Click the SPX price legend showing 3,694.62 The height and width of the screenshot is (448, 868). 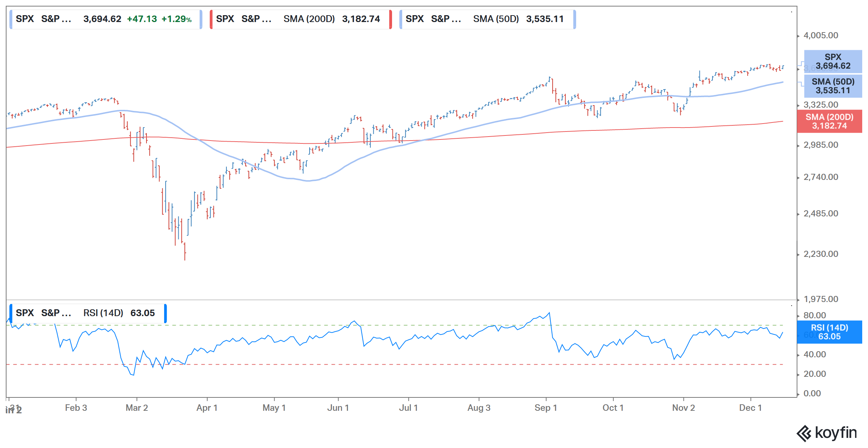pyautogui.click(x=106, y=19)
